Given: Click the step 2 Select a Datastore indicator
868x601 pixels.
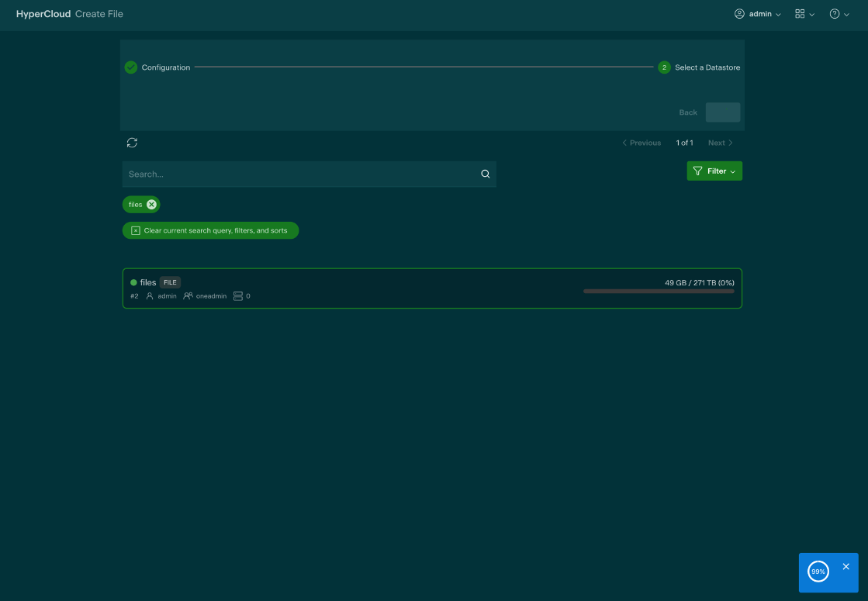Looking at the screenshot, I should [664, 67].
